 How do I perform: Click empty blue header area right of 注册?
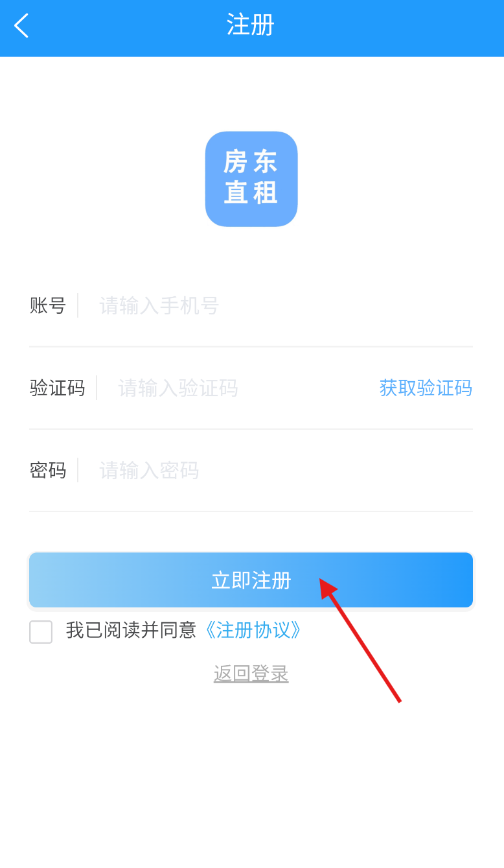389,28
